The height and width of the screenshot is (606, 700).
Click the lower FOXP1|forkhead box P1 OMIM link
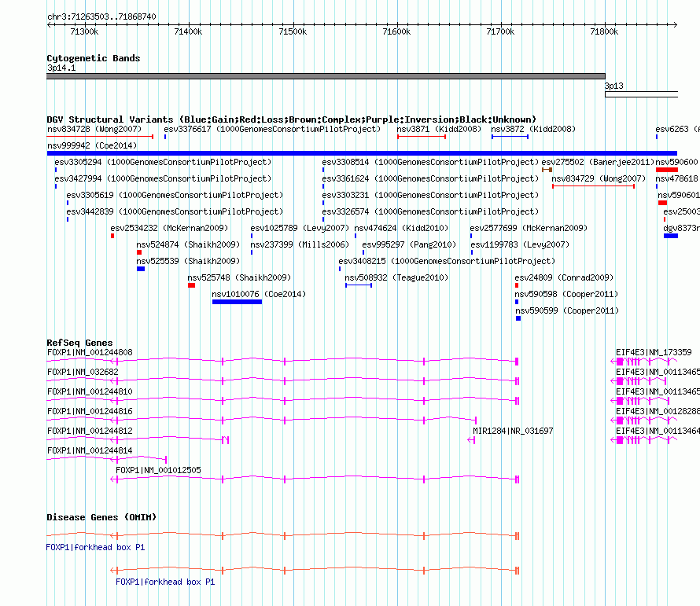pyautogui.click(x=165, y=582)
